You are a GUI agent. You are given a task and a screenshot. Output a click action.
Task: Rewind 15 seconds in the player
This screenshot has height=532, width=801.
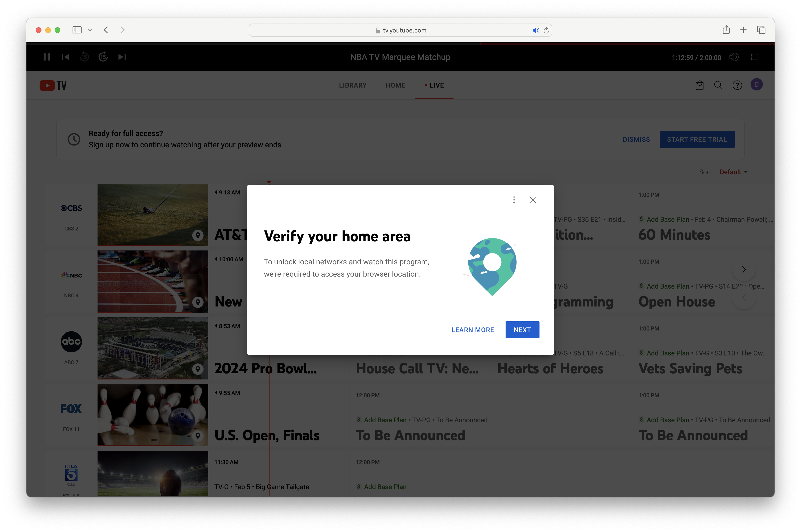(84, 57)
